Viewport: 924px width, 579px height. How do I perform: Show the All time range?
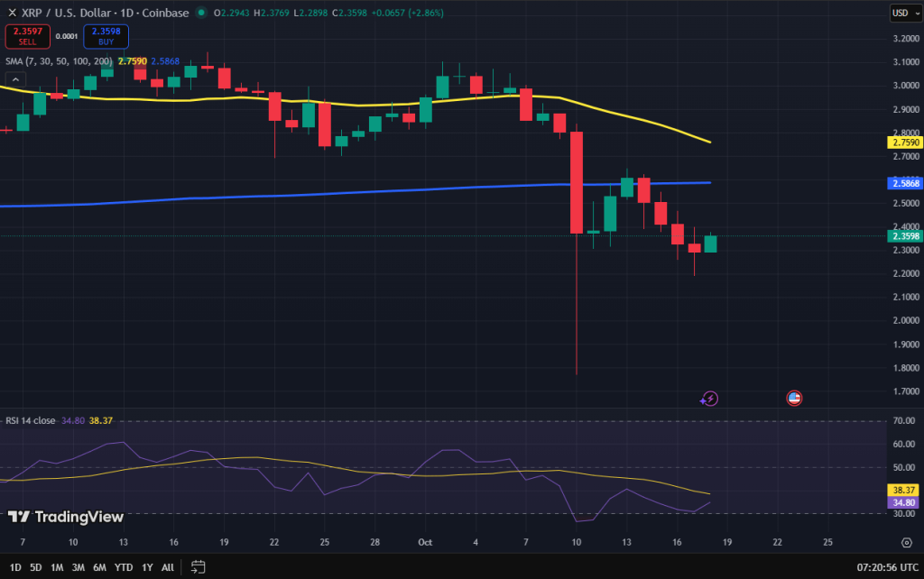point(167,567)
